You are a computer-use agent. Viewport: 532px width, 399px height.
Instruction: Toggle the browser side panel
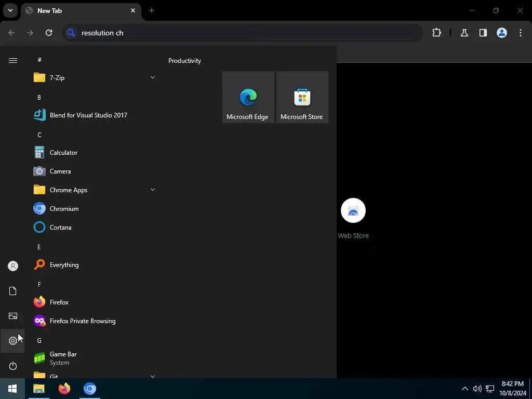click(x=483, y=33)
